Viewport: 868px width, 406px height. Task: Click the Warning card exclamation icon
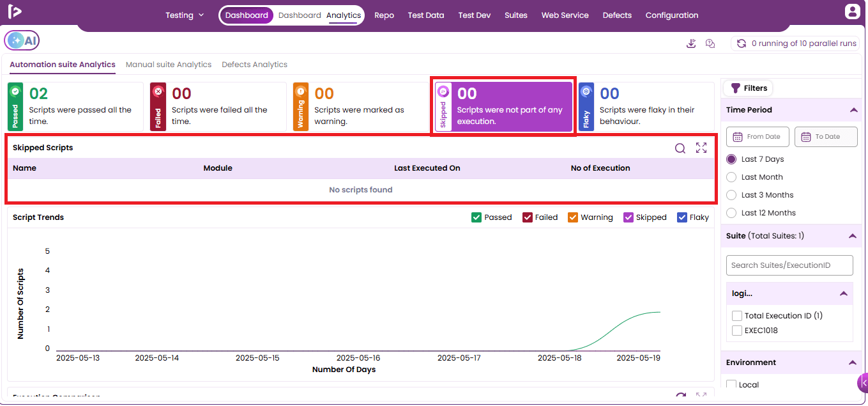301,91
